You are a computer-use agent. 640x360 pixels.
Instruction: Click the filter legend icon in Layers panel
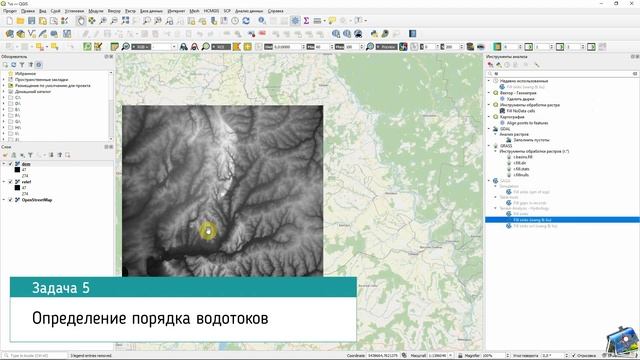tap(30, 155)
